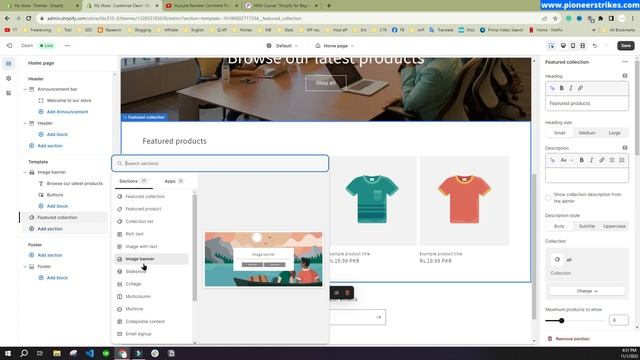
Task: Click the Save button
Action: tap(626, 46)
